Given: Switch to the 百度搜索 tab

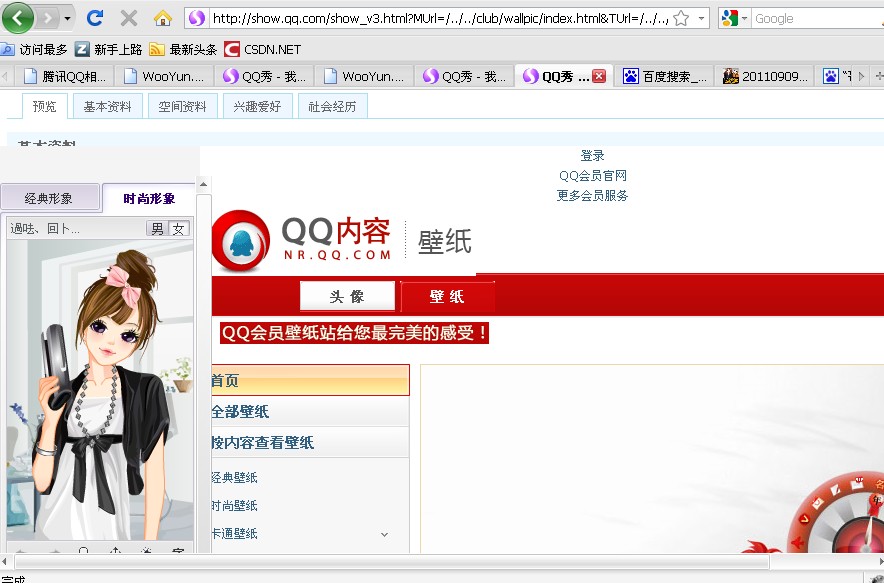Looking at the screenshot, I should coord(664,76).
